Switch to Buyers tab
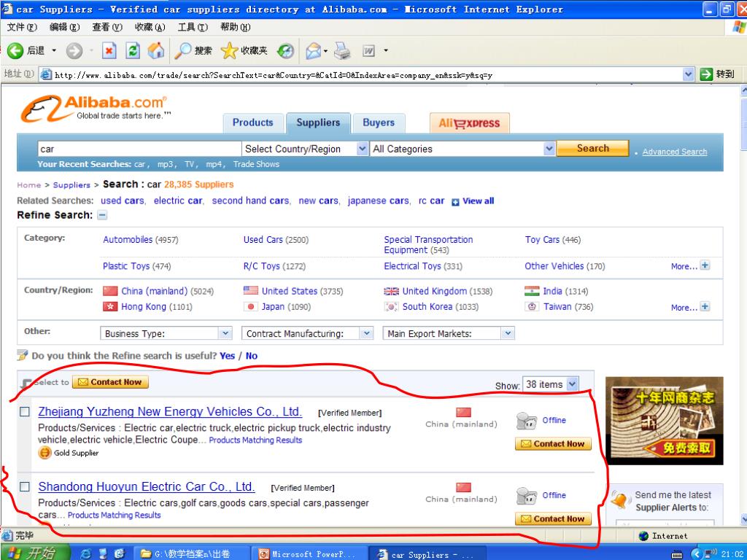The image size is (747, 560). [379, 122]
